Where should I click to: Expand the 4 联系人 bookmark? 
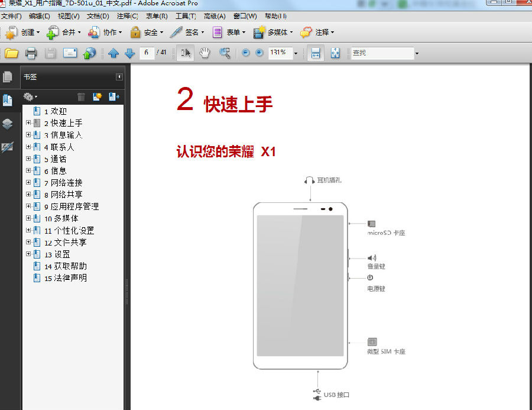(x=28, y=147)
